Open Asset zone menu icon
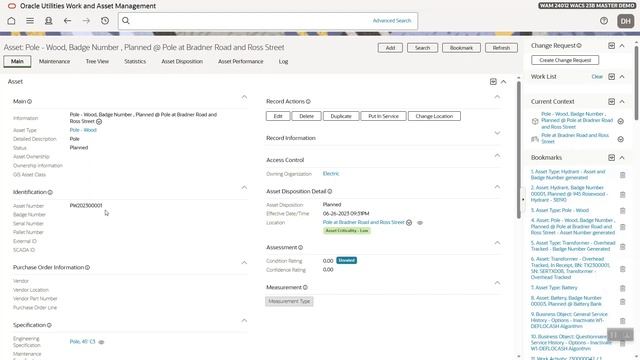640x360 pixels. click(x=493, y=82)
